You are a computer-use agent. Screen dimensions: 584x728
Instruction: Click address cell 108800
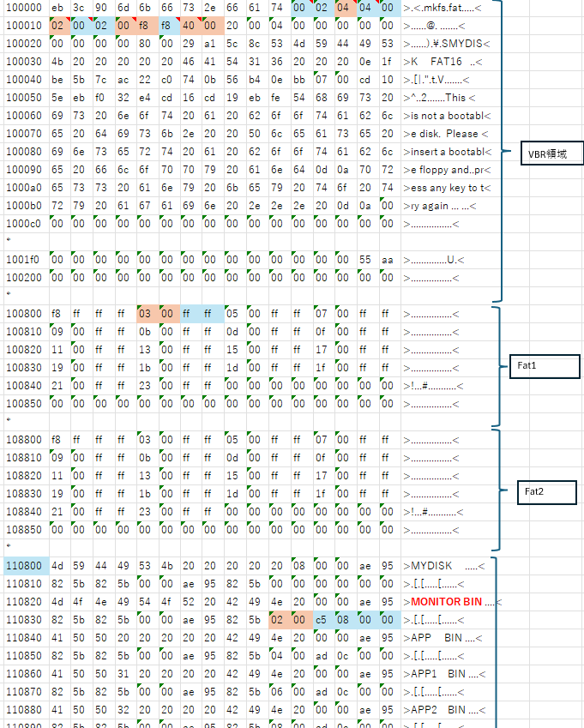click(23, 440)
